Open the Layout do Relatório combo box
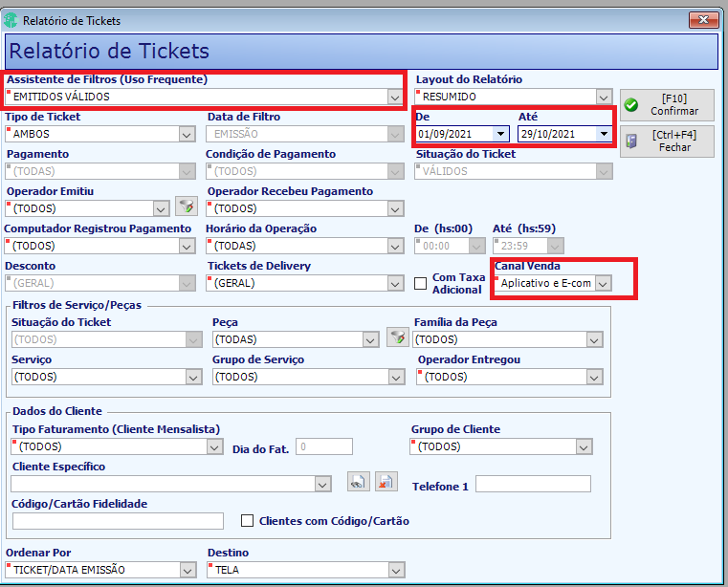 click(x=603, y=97)
